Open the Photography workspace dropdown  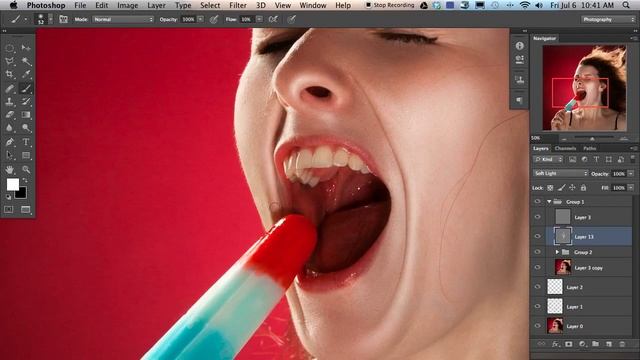coord(608,19)
